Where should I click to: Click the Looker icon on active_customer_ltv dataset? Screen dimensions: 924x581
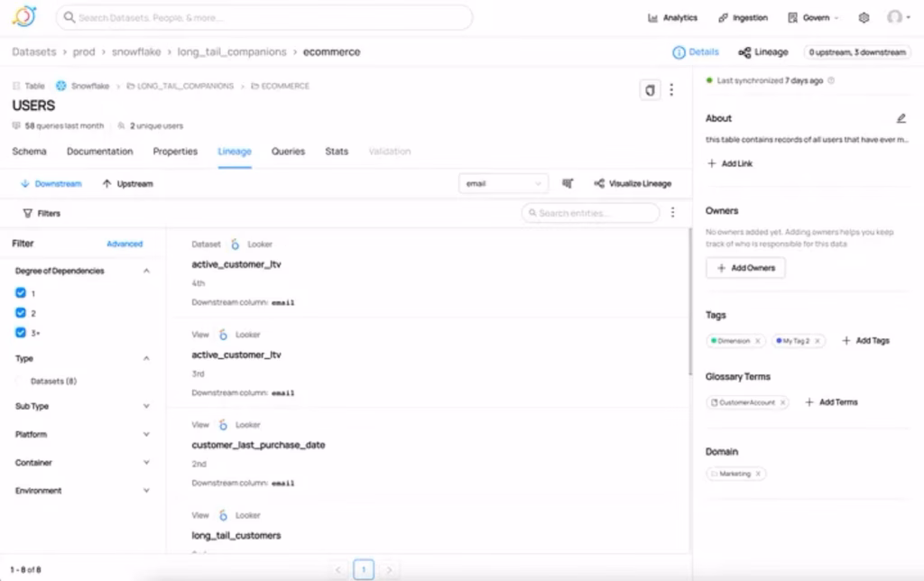pos(234,242)
